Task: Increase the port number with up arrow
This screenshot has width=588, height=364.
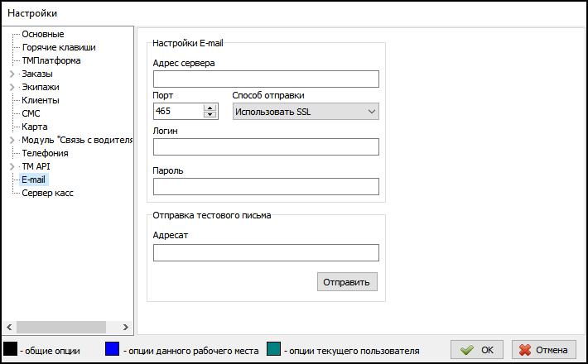Action: click(210, 108)
